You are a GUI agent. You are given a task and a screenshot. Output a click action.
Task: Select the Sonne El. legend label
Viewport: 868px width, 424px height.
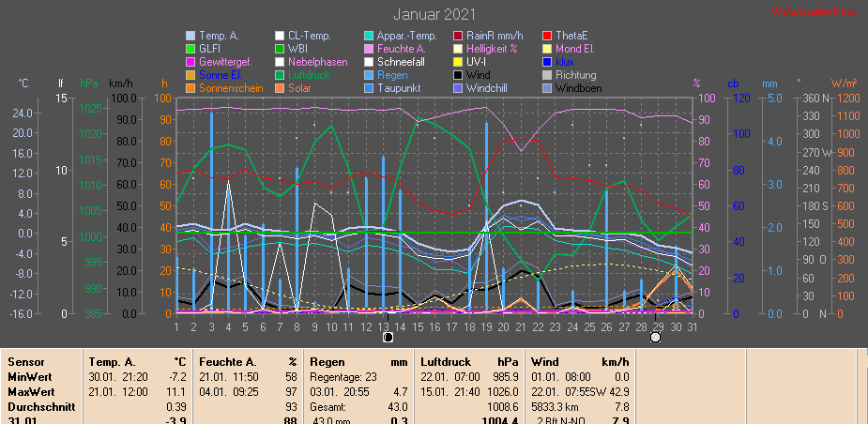coord(221,75)
